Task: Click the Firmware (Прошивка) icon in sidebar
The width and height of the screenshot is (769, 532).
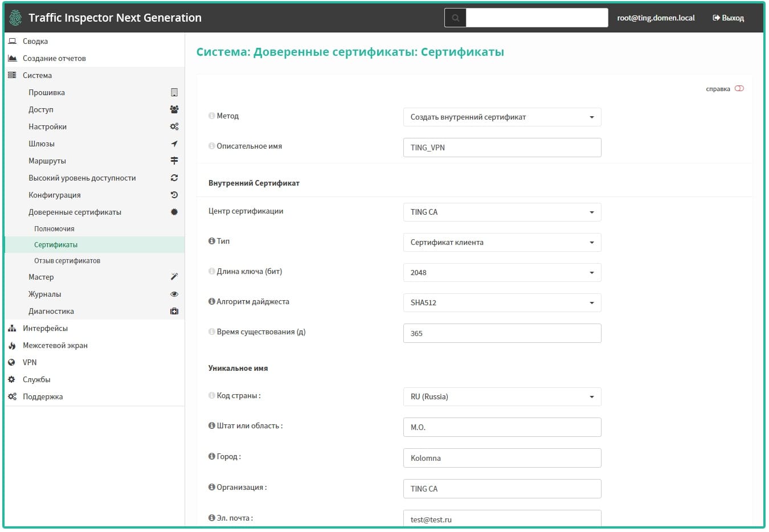Action: click(x=174, y=92)
